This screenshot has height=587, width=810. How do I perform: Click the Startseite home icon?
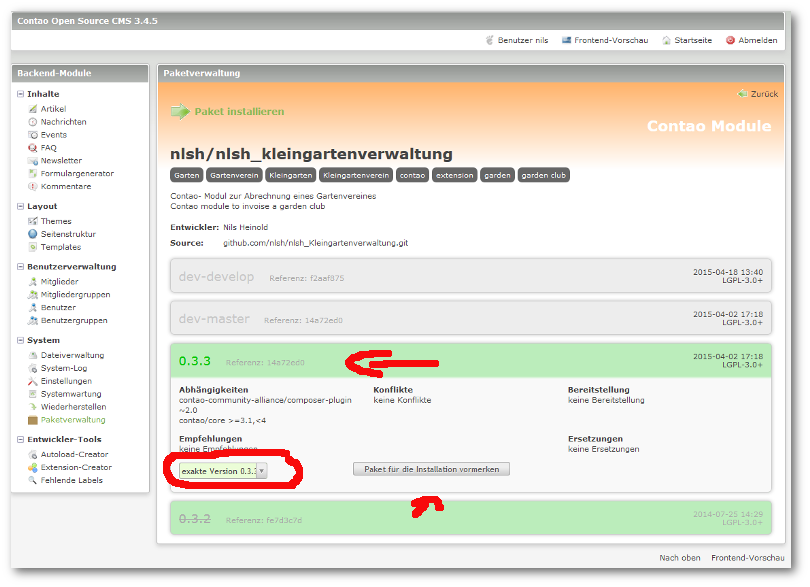click(x=666, y=40)
